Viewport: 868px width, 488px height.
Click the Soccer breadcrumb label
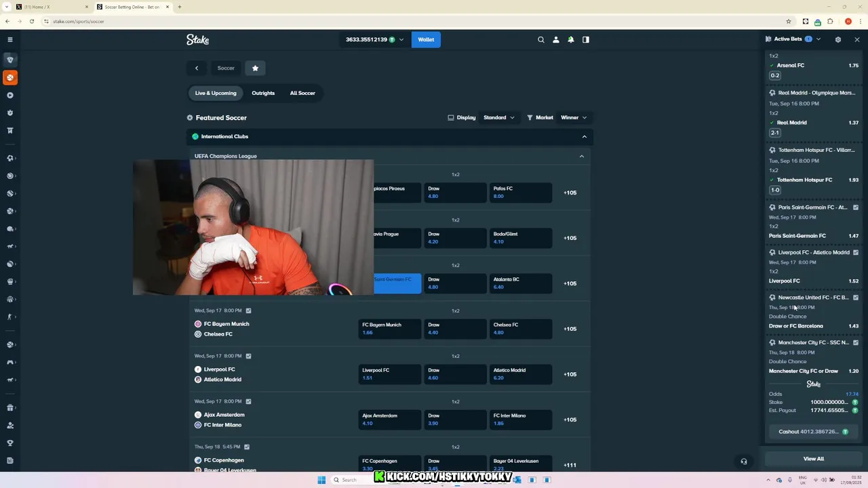pyautogui.click(x=226, y=68)
